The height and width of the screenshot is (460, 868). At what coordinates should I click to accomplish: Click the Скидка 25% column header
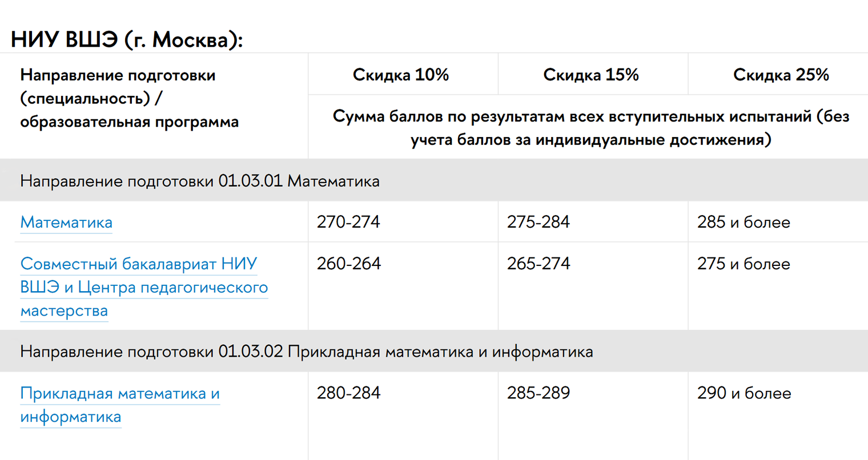click(x=781, y=75)
